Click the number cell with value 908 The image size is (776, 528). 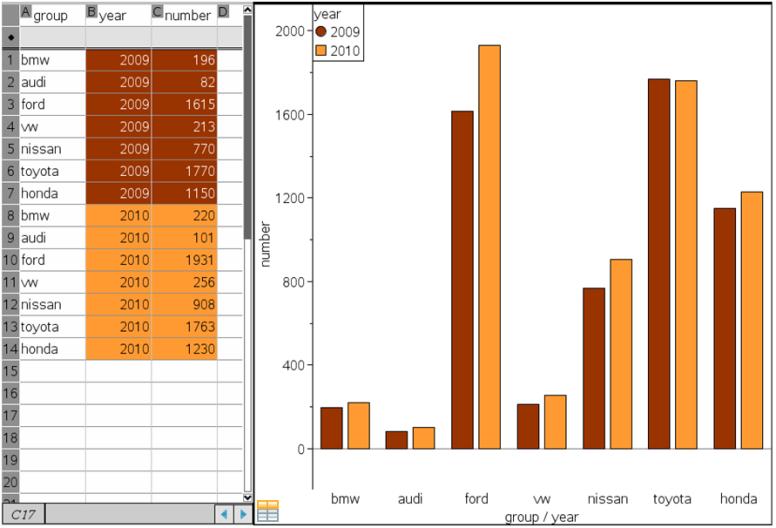click(184, 304)
